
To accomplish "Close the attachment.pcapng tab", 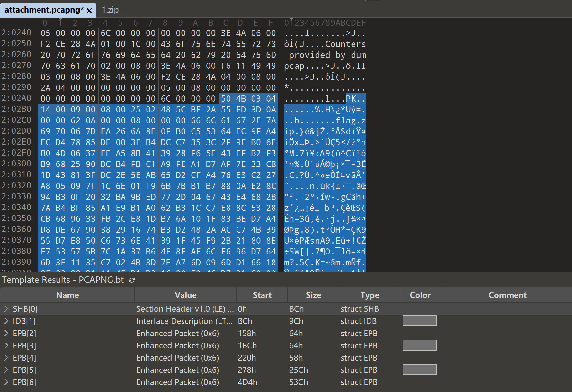I will [90, 11].
